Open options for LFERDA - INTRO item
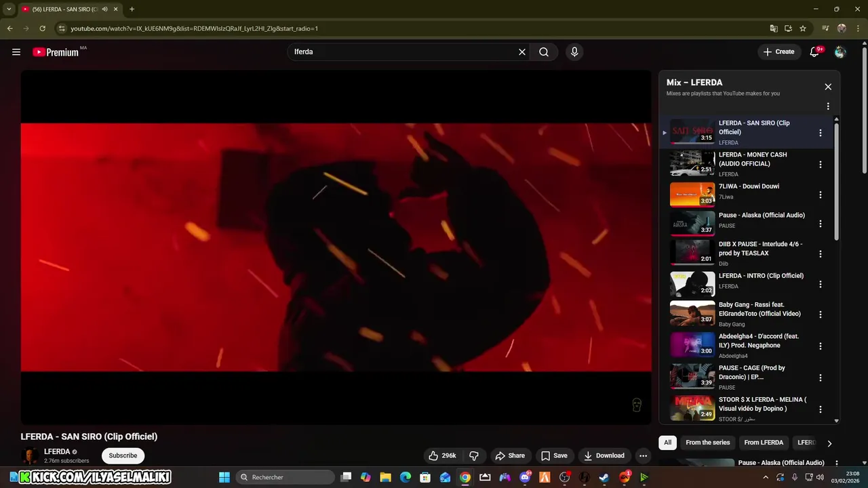868x488 pixels. (x=821, y=285)
